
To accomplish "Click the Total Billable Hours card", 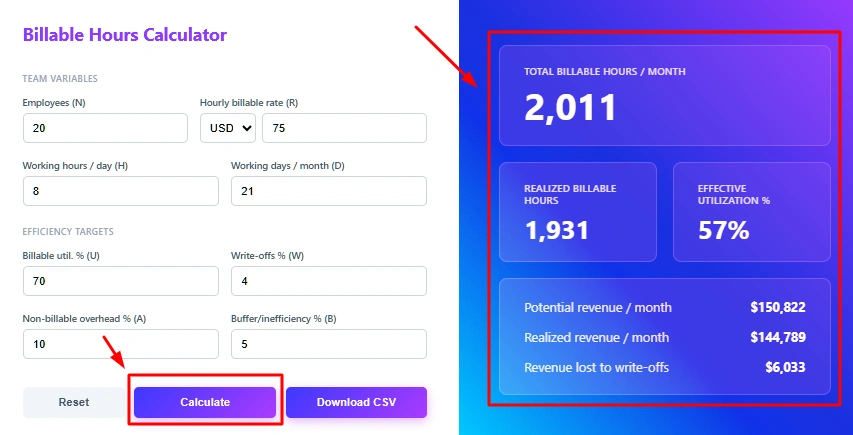I will [664, 96].
